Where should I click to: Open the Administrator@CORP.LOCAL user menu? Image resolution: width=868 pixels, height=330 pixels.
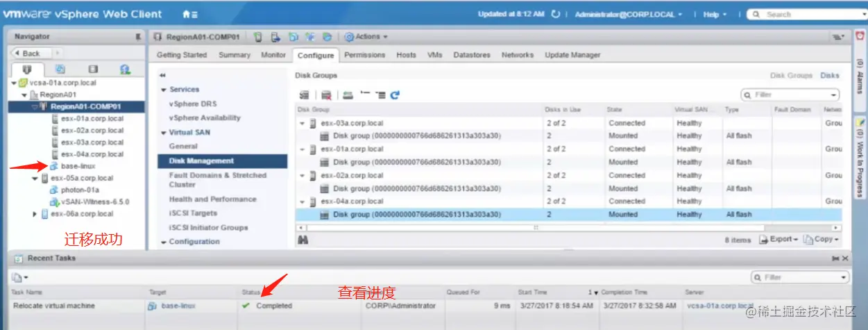(629, 14)
